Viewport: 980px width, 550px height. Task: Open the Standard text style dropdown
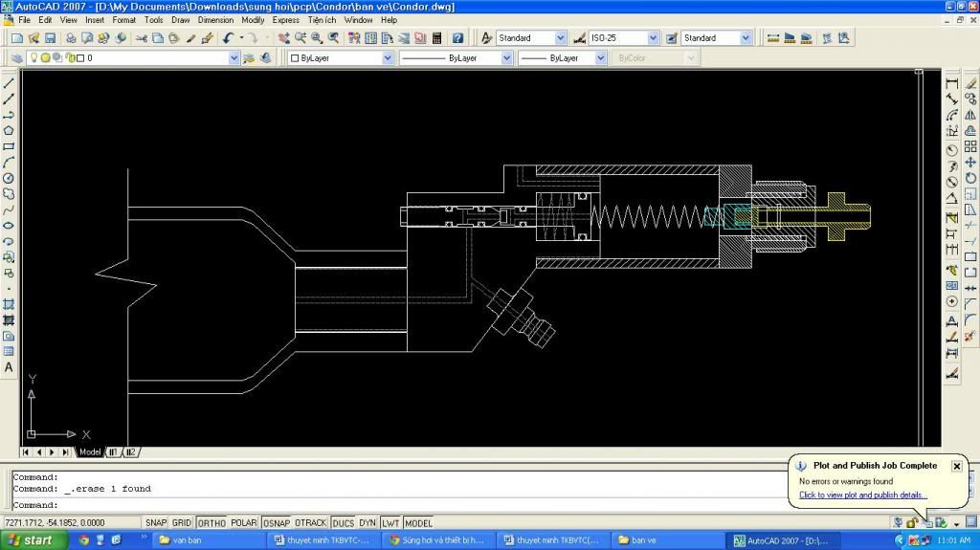point(561,38)
